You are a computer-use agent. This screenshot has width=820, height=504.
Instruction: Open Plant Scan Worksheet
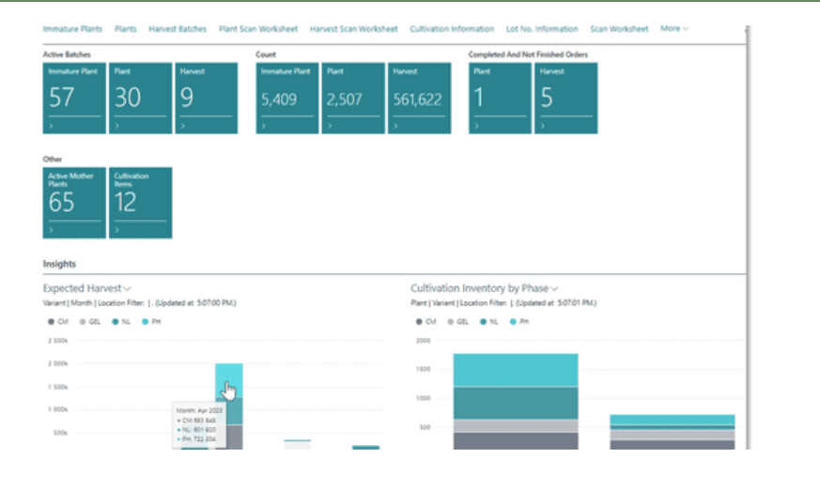pos(258,29)
